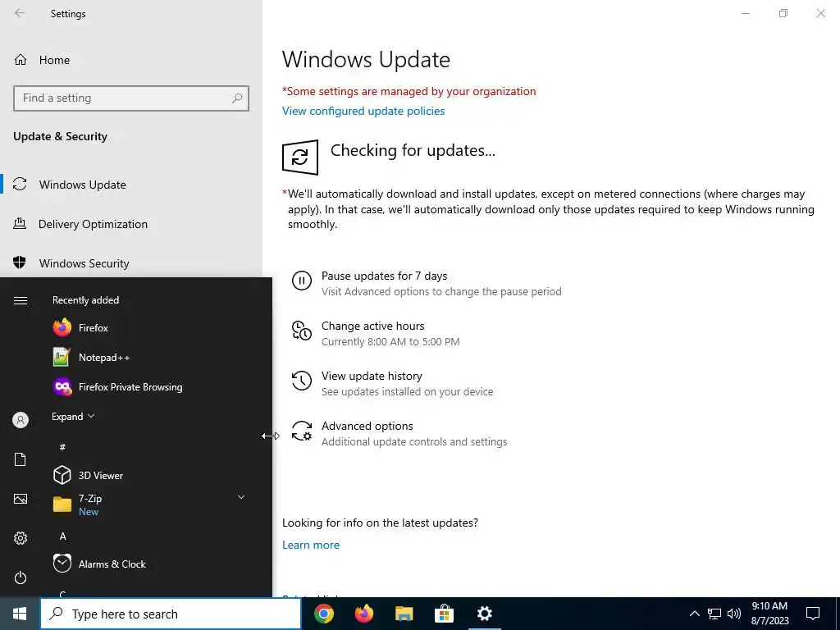Screen dimensions: 840x630
Task: Open the user account icon in Start
Action: 21,420
